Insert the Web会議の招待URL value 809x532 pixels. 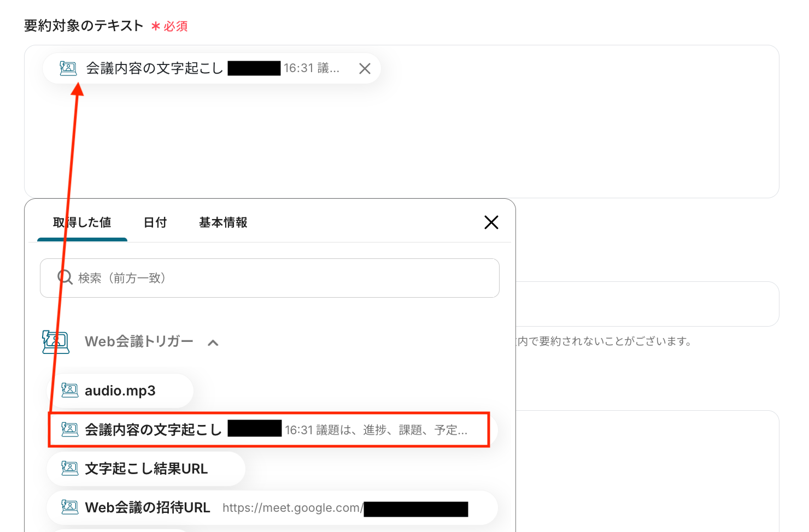pos(272,507)
